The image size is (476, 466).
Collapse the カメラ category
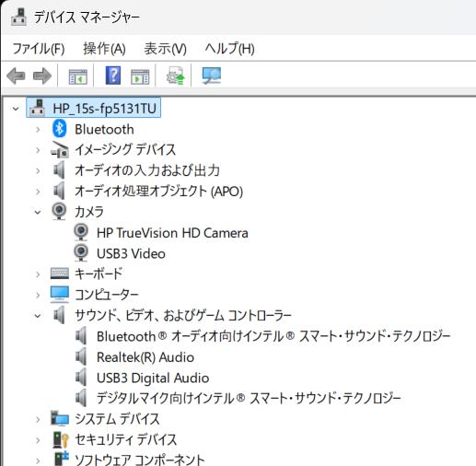[x=38, y=212]
